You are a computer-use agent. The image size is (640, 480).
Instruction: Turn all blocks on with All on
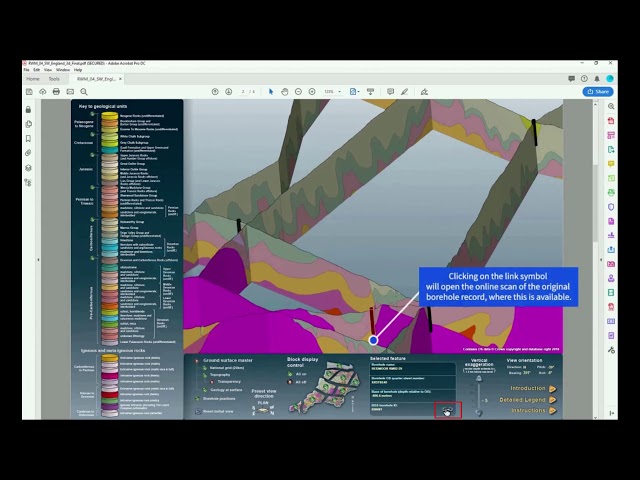click(290, 374)
